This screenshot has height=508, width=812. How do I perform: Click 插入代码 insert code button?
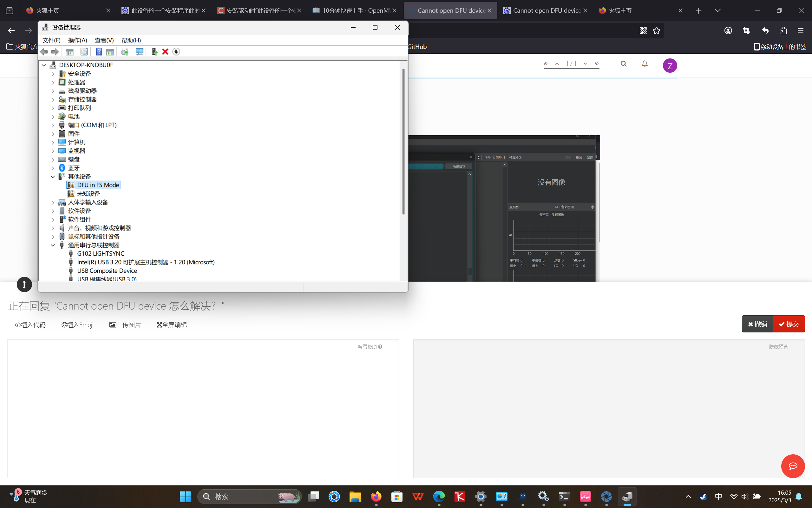(x=30, y=325)
